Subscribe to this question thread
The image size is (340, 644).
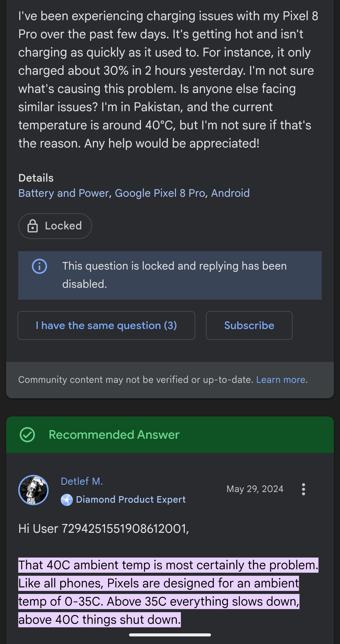(x=249, y=325)
